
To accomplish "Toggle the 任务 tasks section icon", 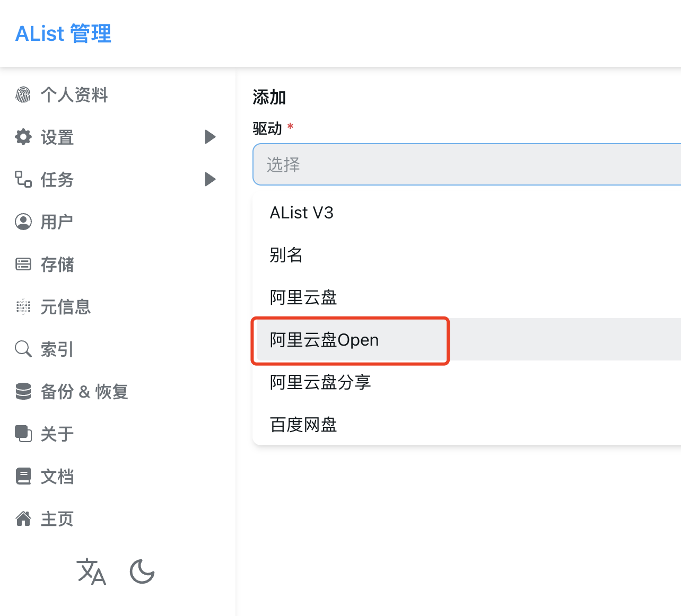I will [23, 180].
